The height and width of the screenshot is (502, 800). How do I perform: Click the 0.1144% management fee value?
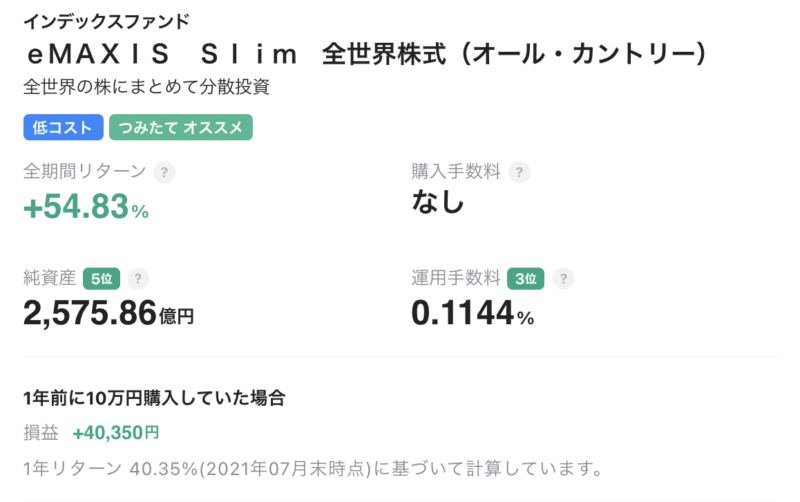473,313
